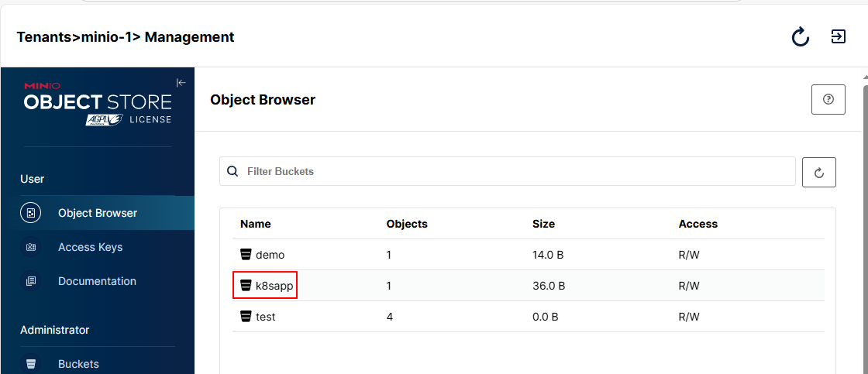Open Documentation menu item
The height and width of the screenshot is (374, 868).
click(98, 281)
